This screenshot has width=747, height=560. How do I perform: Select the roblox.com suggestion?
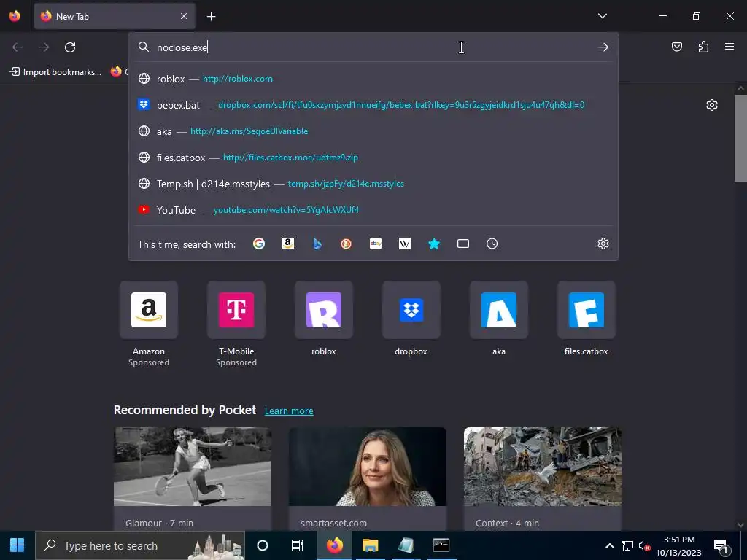click(373, 79)
